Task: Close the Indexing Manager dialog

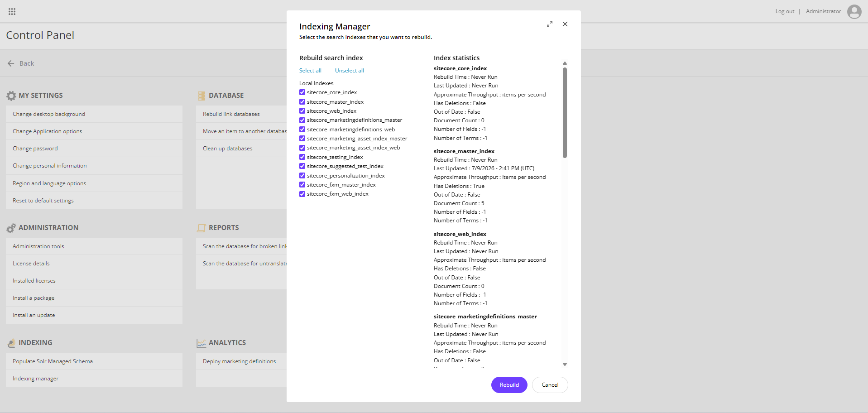Action: [x=565, y=24]
